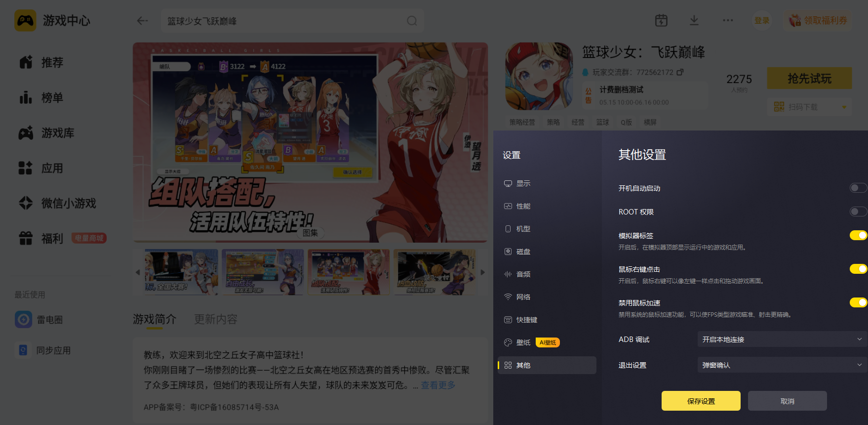Click the large banner image
Viewport: 868px width, 425px height.
pyautogui.click(x=310, y=142)
